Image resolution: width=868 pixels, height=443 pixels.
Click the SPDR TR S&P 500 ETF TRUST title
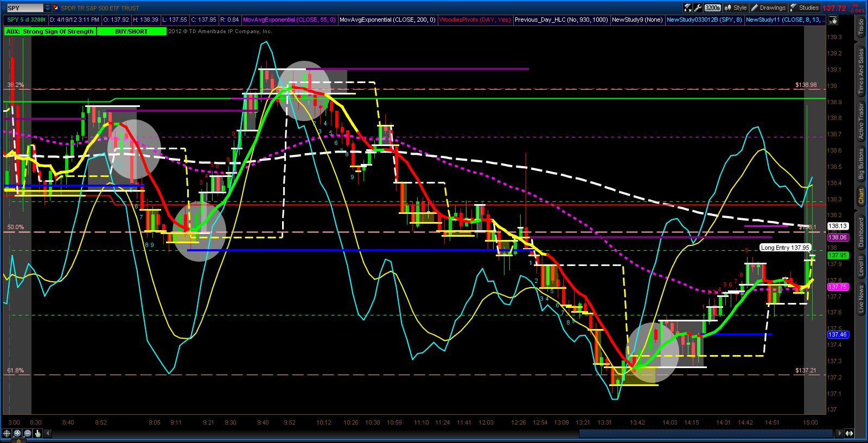[x=100, y=8]
